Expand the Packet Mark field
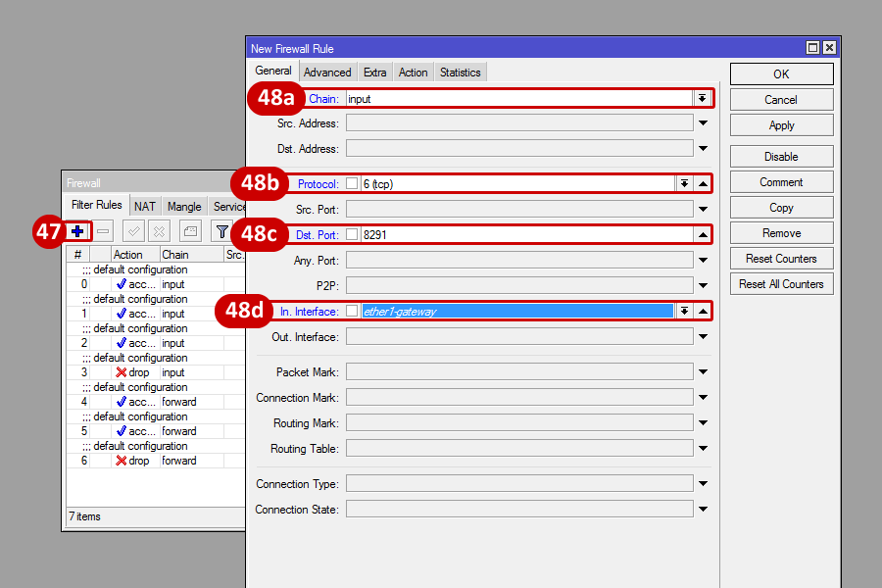The height and width of the screenshot is (588, 882). 703,372
